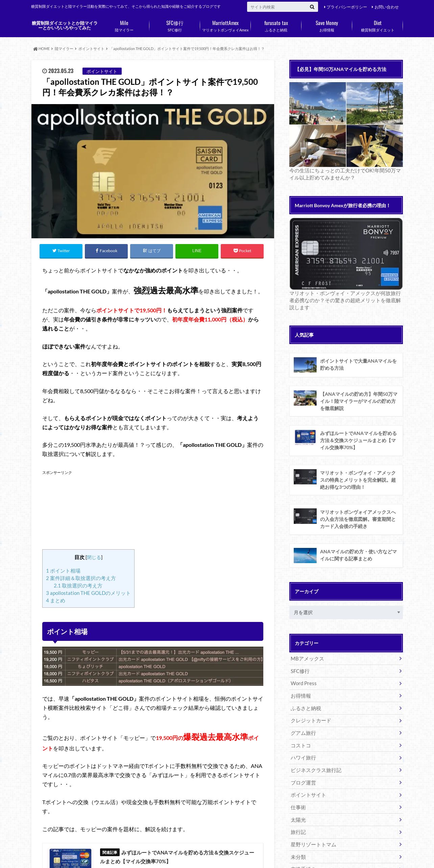Open the ビジネスクラス旅行記 category
Viewport: 434px width, 868px height.
coord(346,770)
